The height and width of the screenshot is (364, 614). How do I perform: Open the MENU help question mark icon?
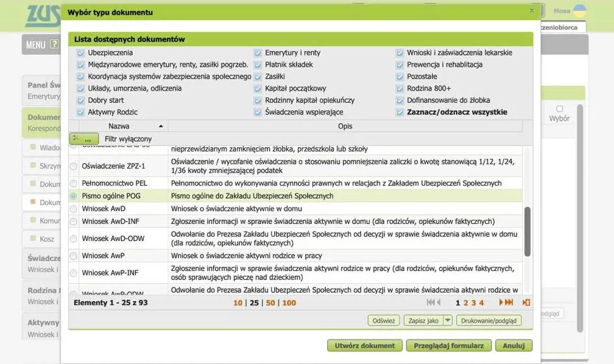55,44
